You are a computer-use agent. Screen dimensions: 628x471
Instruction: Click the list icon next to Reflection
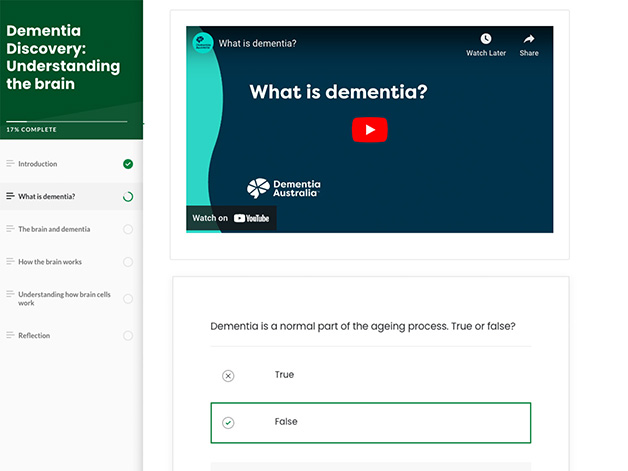[10, 336]
